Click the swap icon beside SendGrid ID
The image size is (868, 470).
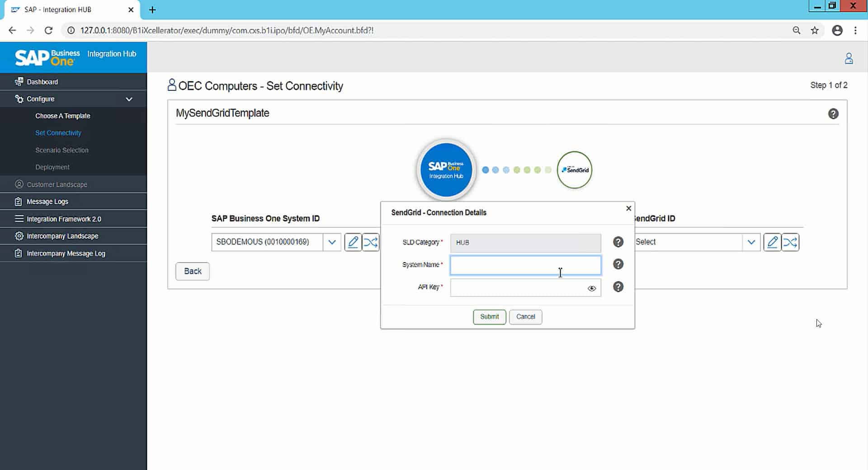790,242
